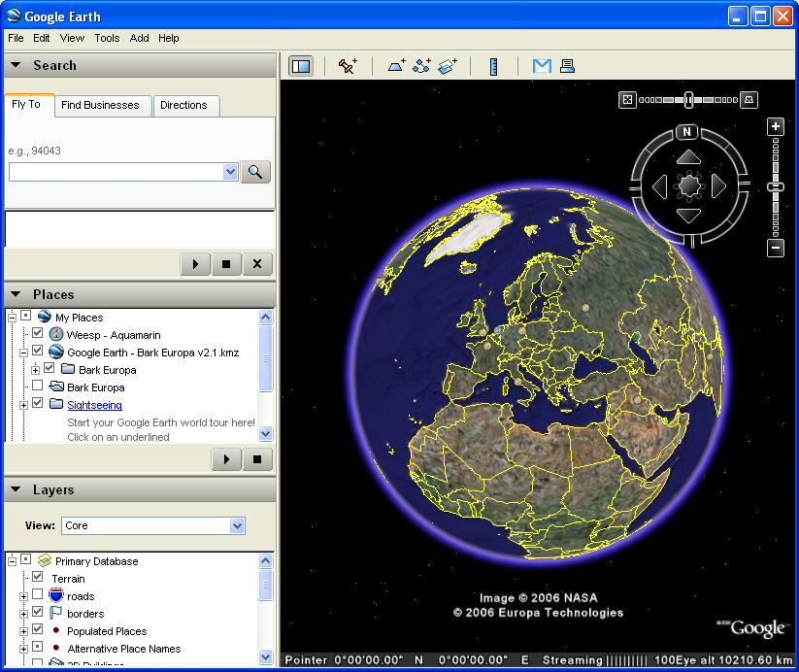Click the roads shield icon
This screenshot has width=799, height=672.
point(56,595)
